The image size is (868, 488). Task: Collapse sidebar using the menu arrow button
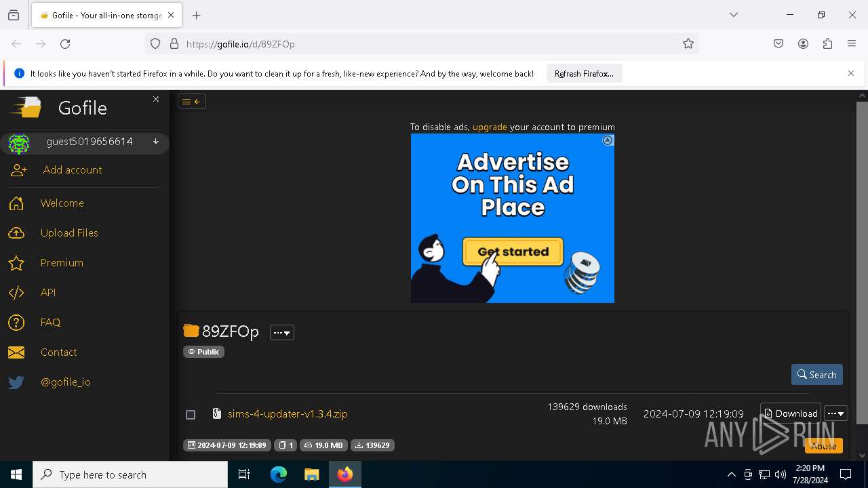pos(192,102)
